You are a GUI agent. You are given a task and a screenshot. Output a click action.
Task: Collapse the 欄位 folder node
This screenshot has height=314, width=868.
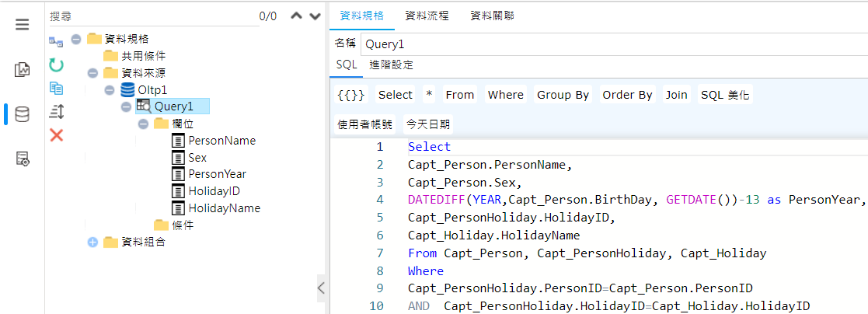(143, 124)
